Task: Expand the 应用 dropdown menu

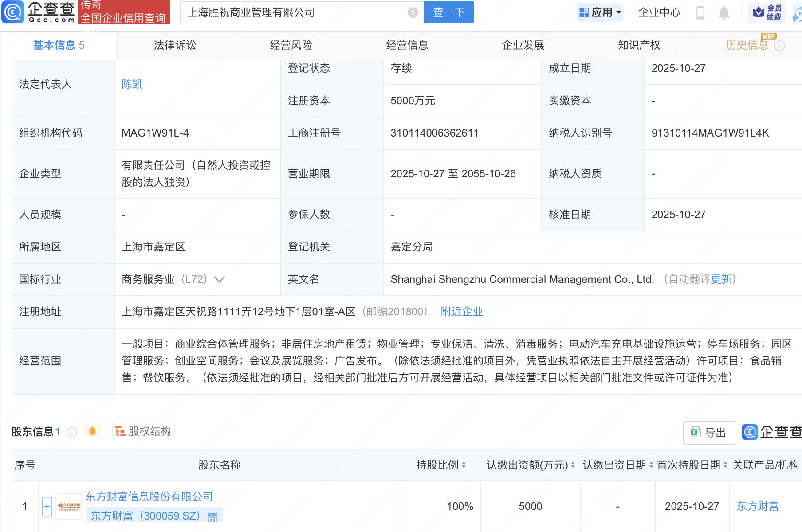Action: tap(601, 12)
